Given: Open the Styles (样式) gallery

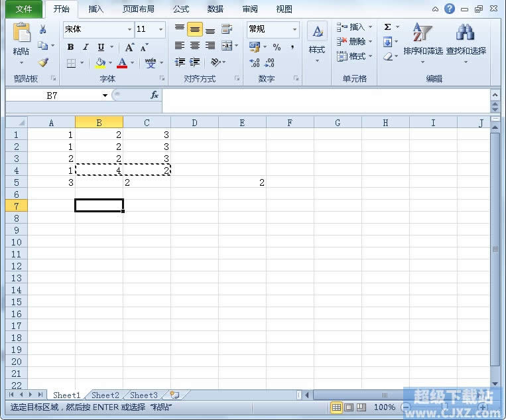Looking at the screenshot, I should coord(317,42).
